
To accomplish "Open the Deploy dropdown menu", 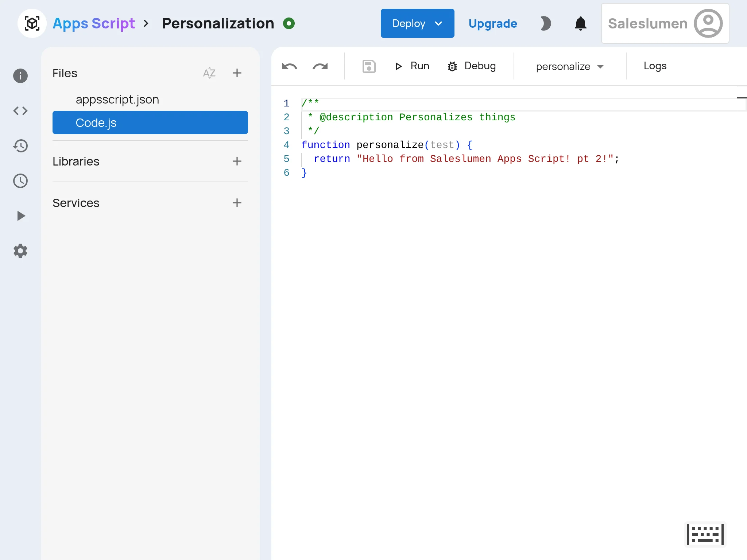I will click(x=417, y=23).
